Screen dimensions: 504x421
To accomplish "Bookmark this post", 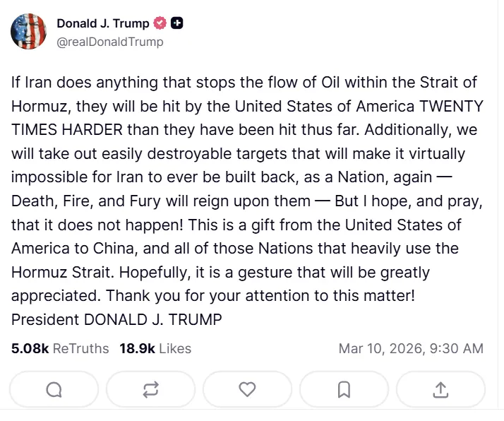I will point(344,389).
